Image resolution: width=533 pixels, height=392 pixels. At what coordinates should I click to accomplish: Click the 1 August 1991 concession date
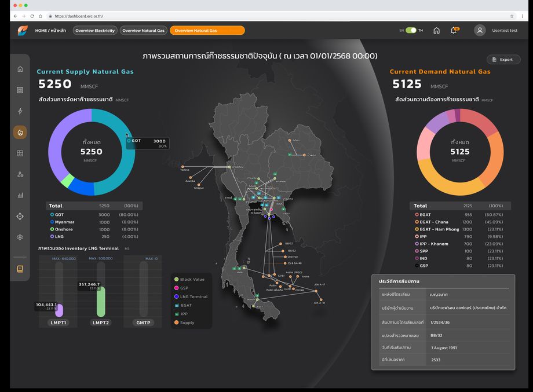(x=444, y=348)
